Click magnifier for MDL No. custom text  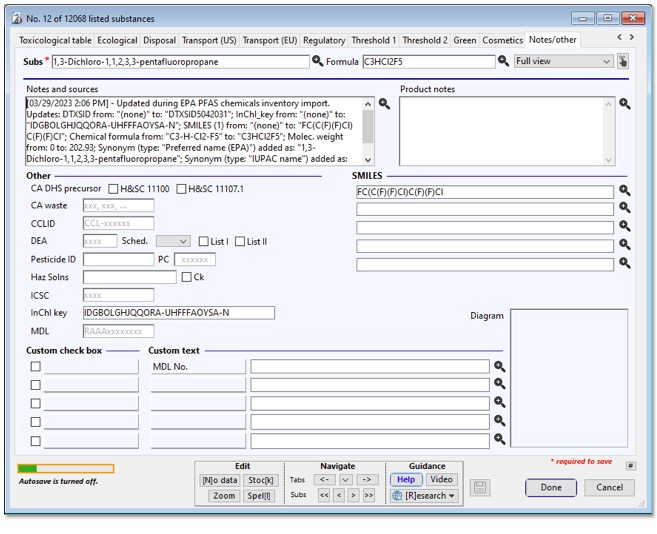(x=499, y=366)
